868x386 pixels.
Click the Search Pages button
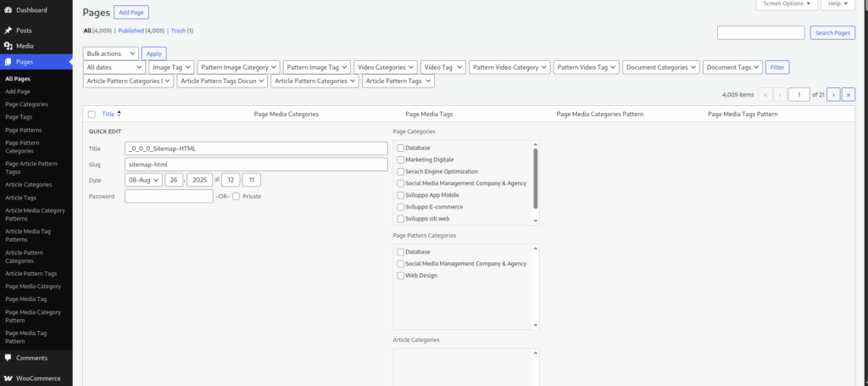pyautogui.click(x=832, y=33)
